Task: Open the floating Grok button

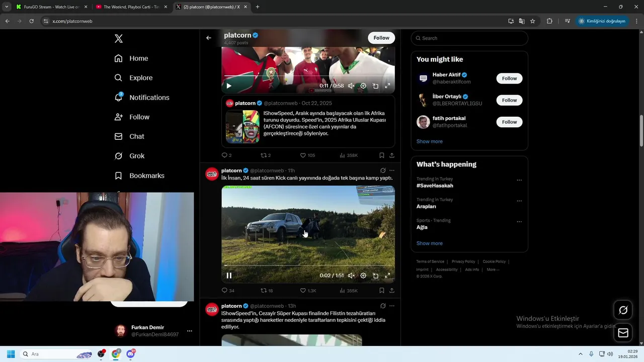Action: [x=623, y=310]
